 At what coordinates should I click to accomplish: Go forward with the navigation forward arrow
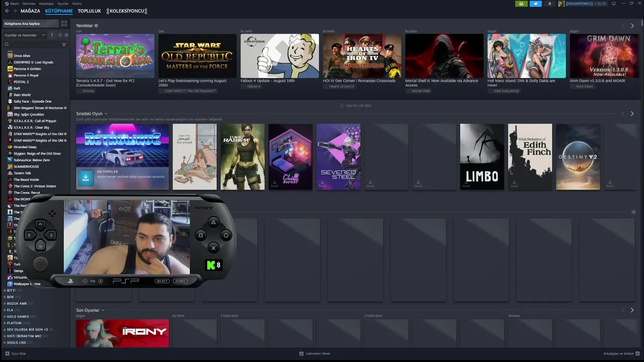15,11
